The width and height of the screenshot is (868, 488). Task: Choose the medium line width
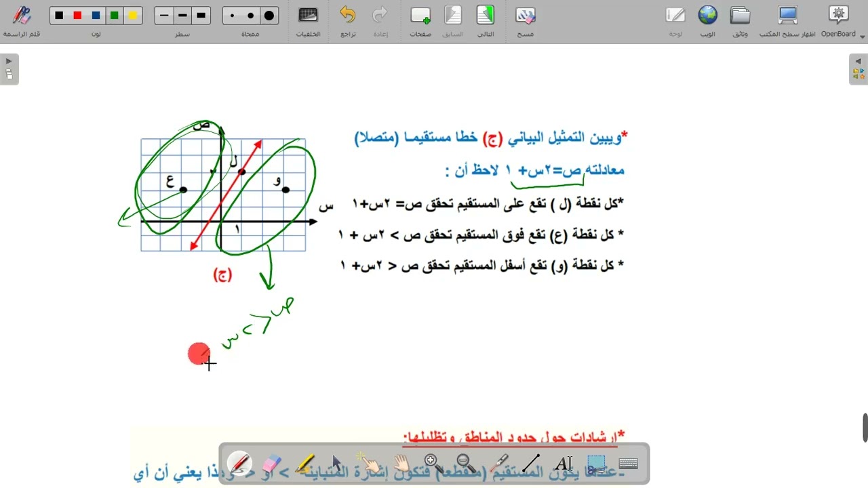point(183,16)
